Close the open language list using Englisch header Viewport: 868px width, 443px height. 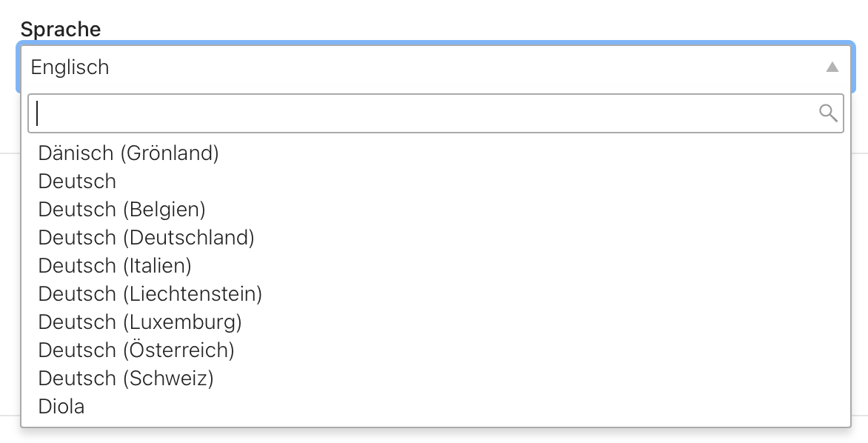435,67
